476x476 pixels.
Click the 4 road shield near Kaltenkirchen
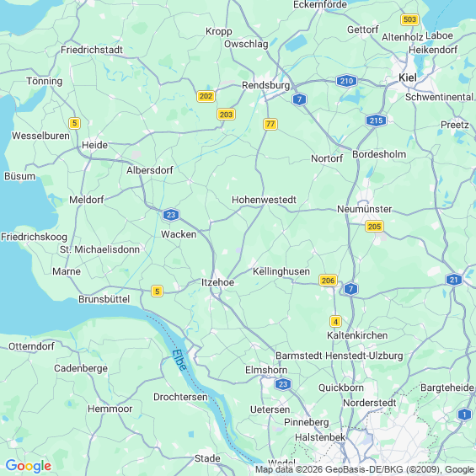tap(335, 321)
